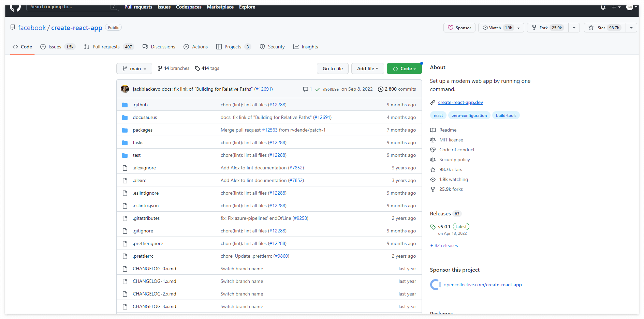The width and height of the screenshot is (644, 319).
Task: Click the folder icon beside tasks
Action: click(x=125, y=142)
